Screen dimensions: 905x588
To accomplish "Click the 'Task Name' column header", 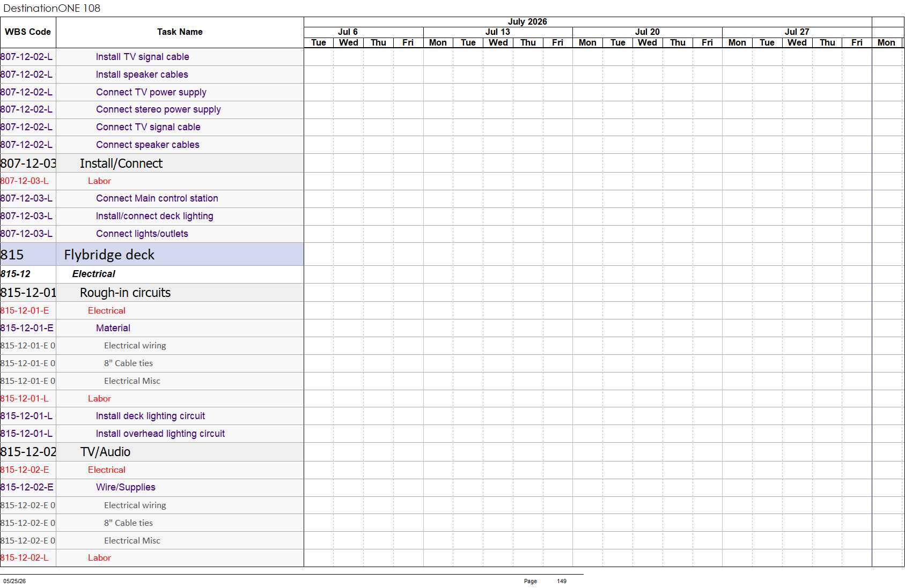I will point(180,32).
